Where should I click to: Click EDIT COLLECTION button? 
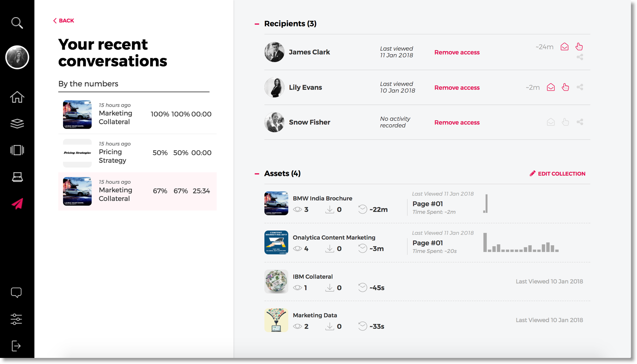tap(557, 174)
